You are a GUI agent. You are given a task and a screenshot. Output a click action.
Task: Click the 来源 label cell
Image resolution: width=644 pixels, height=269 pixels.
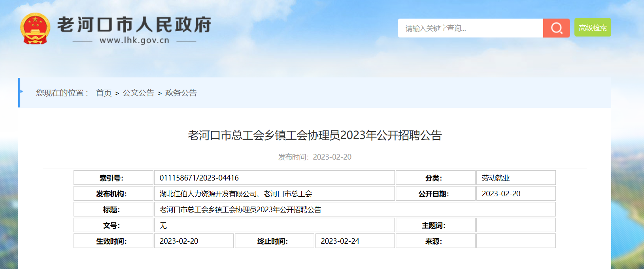click(x=436, y=241)
